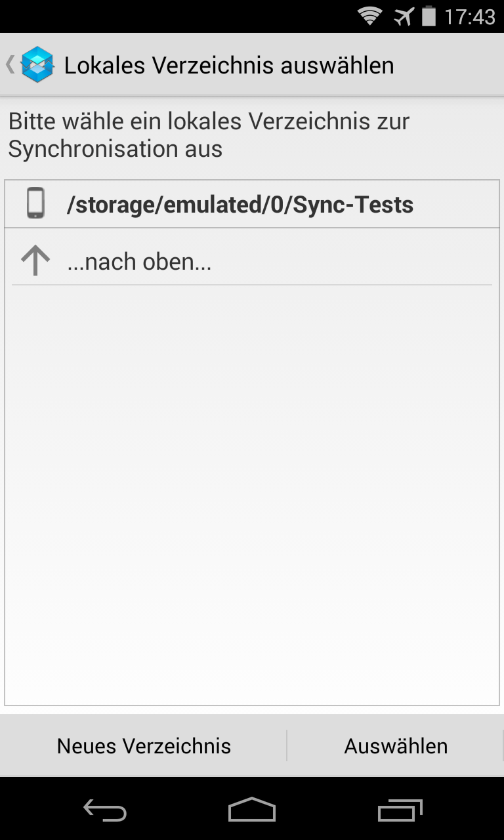The image size is (504, 840).
Task: Tap the back chevron in the title bar
Action: [10, 65]
